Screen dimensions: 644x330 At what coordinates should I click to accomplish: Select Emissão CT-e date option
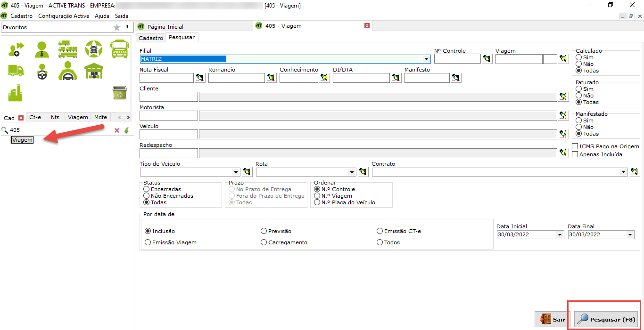tap(380, 231)
